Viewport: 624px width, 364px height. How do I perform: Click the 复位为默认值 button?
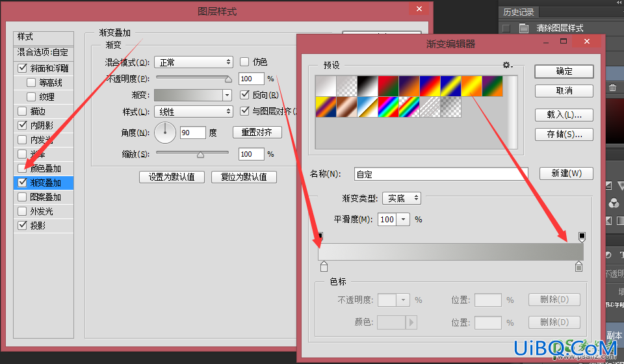pyautogui.click(x=244, y=177)
